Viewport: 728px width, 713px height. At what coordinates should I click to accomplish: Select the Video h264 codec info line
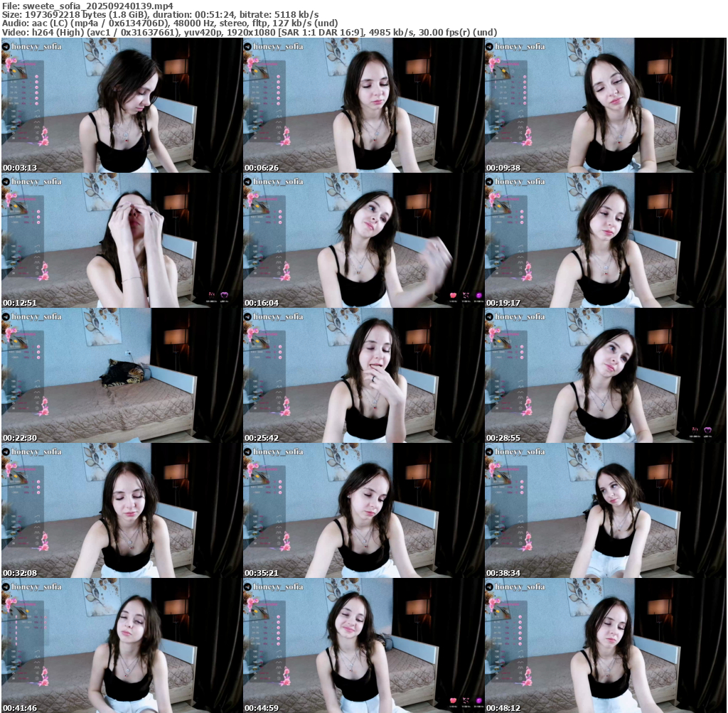pyautogui.click(x=250, y=33)
